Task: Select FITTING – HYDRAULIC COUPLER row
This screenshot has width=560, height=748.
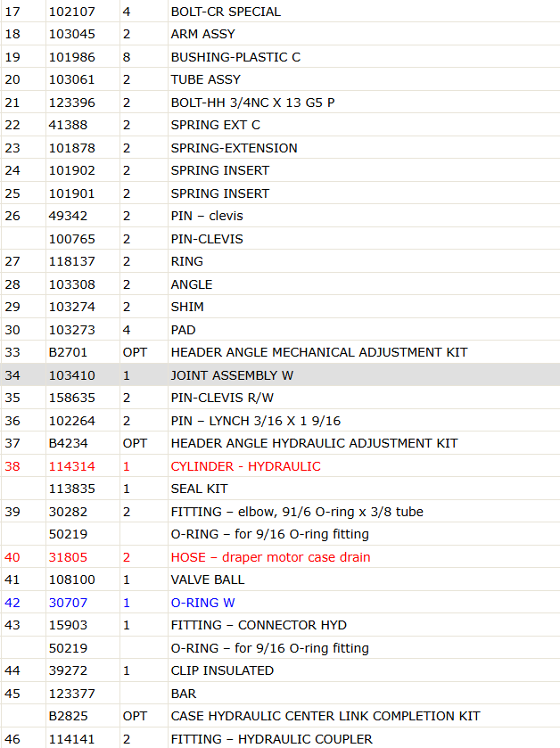Action: click(x=280, y=739)
